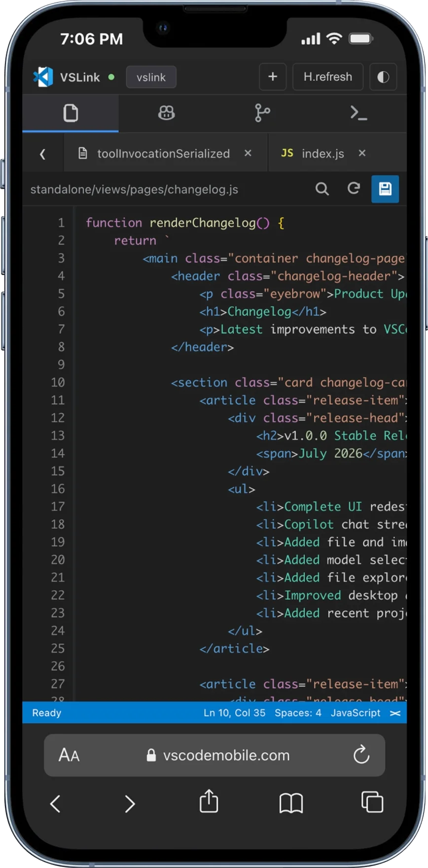
Task: Open the Source Control branch tab
Action: coord(262,113)
